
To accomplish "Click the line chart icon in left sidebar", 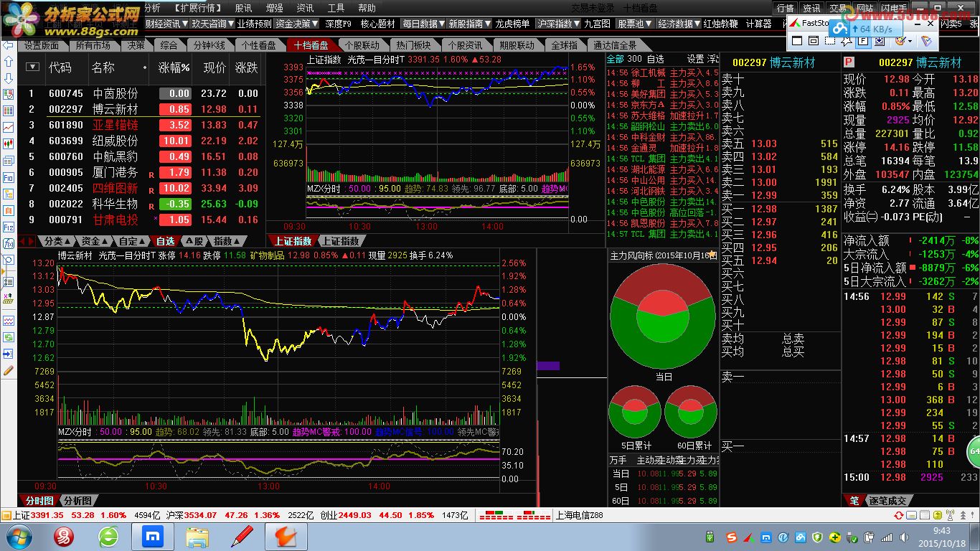I will [x=9, y=127].
